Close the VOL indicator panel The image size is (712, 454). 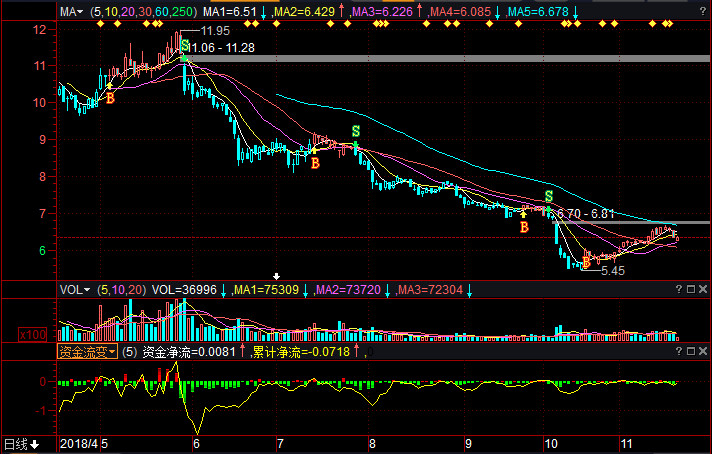coord(702,290)
